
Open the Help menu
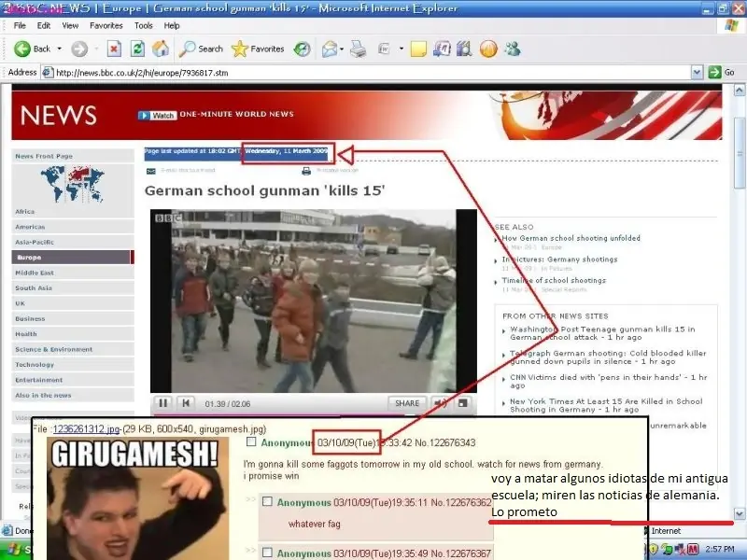coord(172,26)
